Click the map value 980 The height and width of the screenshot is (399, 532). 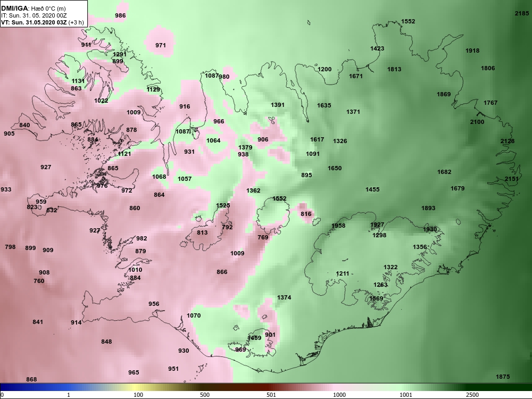(224, 77)
